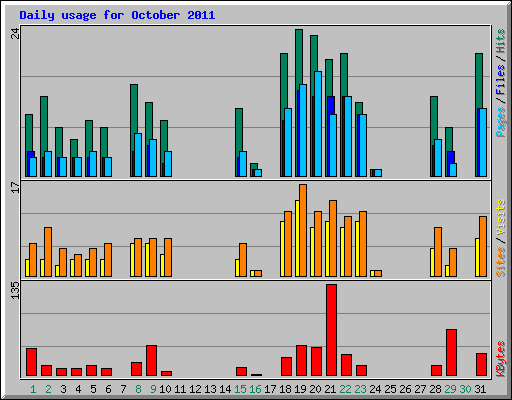Click day label 30 on x-axis
Image resolution: width=512 pixels, height=400 pixels.
point(465,389)
